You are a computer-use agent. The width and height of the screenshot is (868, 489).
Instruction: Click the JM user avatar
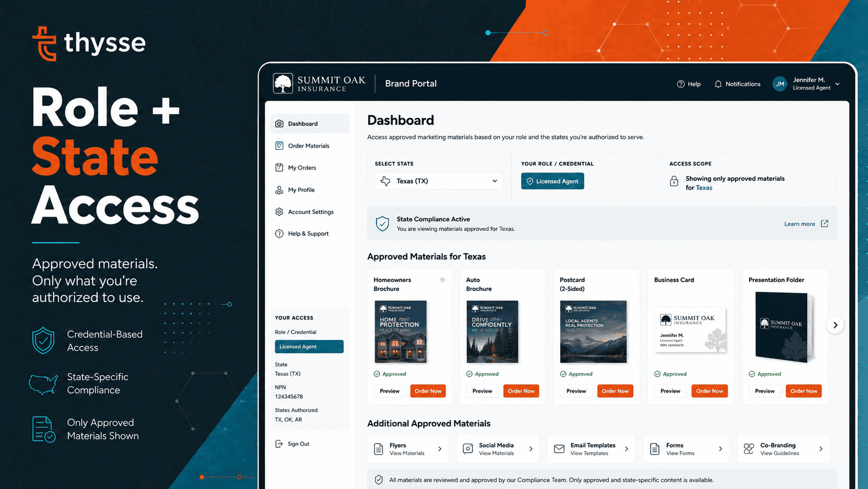coord(780,84)
